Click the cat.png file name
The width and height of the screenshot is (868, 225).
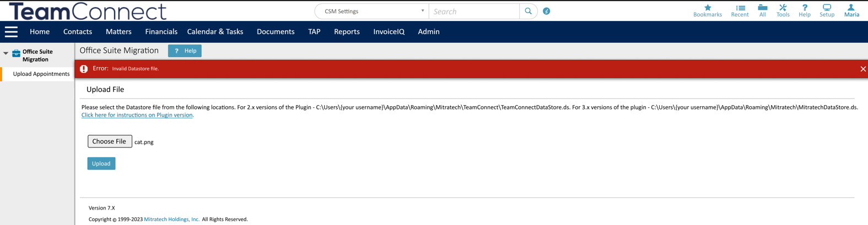(144, 142)
